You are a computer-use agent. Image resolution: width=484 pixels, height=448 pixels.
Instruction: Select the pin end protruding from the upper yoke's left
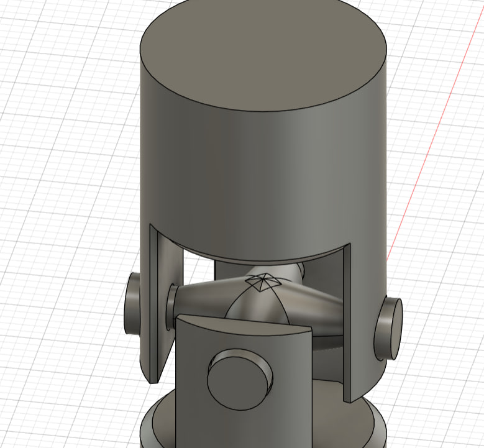132,304
